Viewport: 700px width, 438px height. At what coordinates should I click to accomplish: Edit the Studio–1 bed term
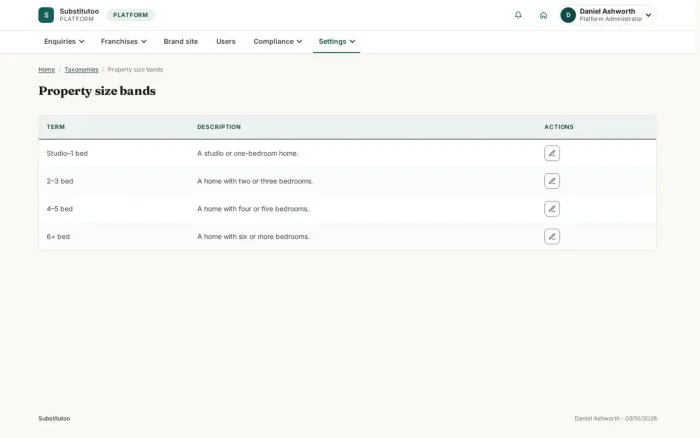click(552, 153)
